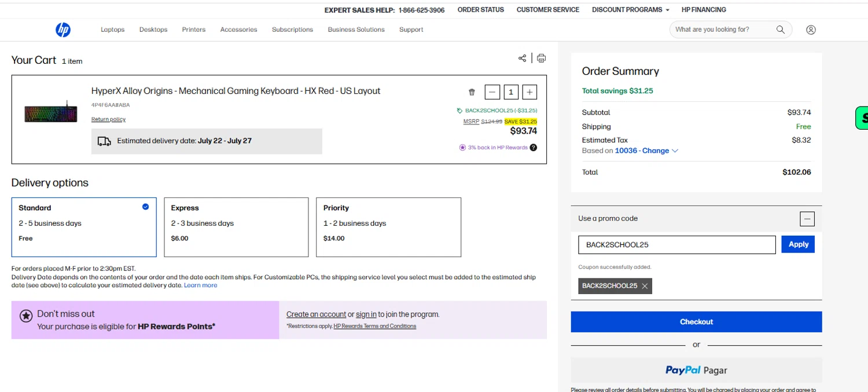This screenshot has width=868, height=392.
Task: Click the Estimated Tax $8.32 value
Action: point(801,140)
